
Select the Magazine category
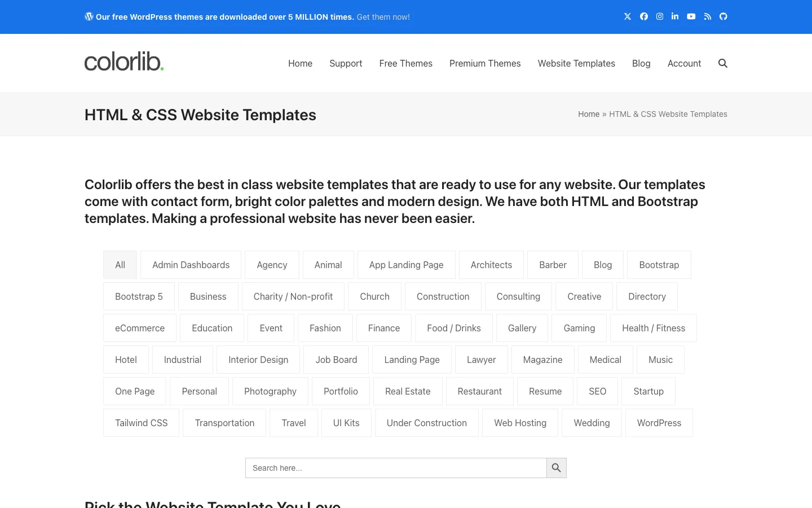click(542, 360)
